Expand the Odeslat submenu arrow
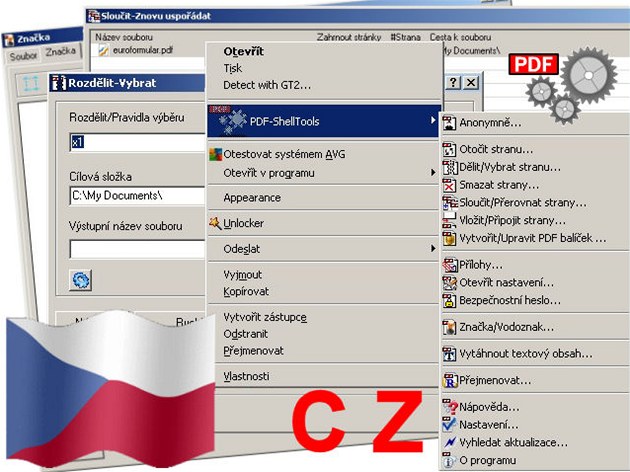This screenshot has width=630, height=472. tap(433, 248)
